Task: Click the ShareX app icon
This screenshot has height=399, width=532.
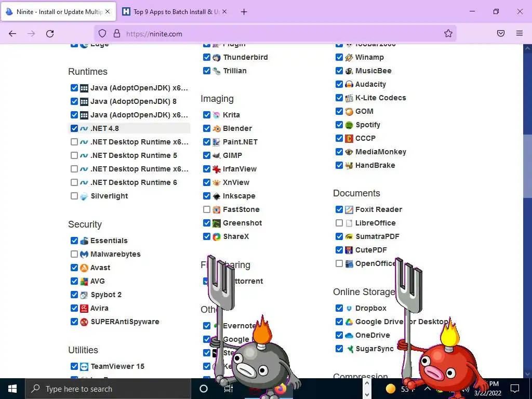Action: click(217, 237)
